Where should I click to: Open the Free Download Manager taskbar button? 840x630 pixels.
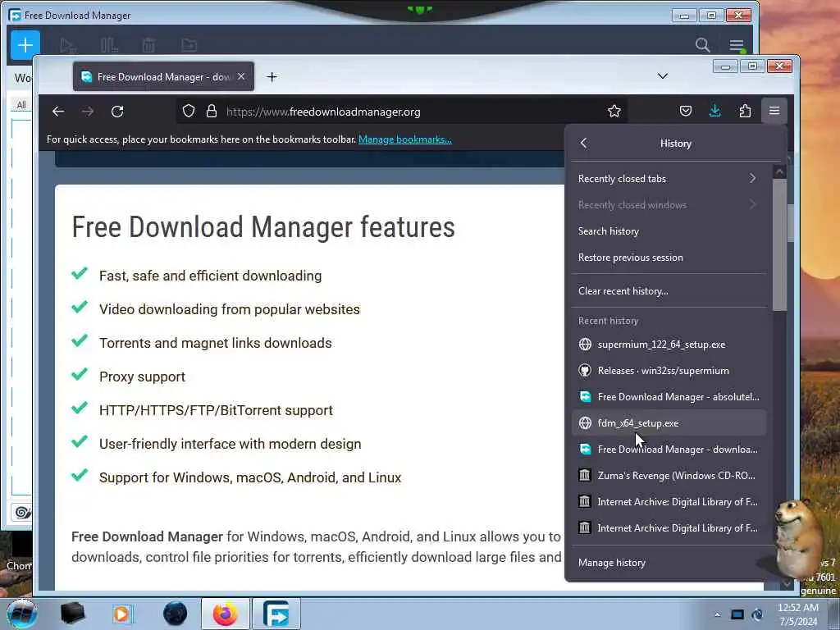[276, 614]
